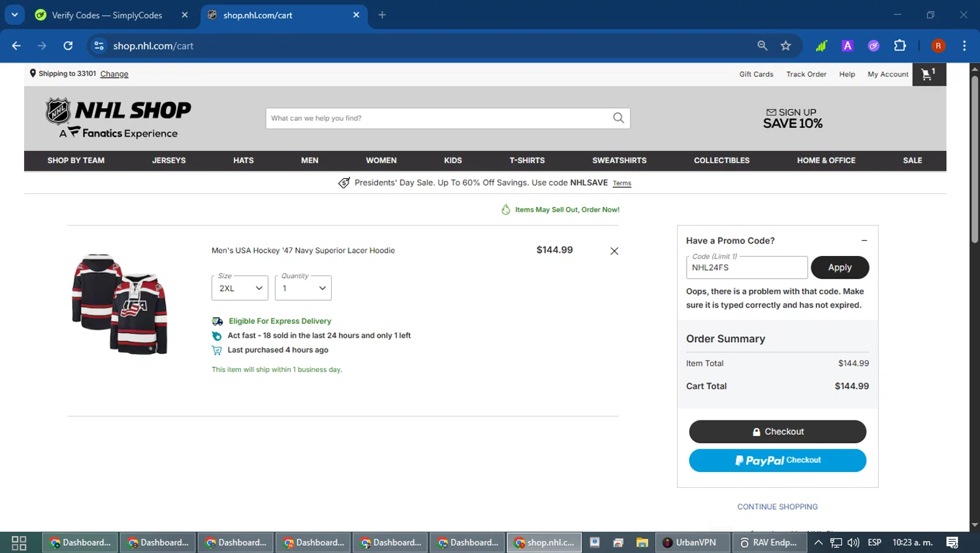Viewport: 980px width, 553px height.
Task: Open a new browser tab
Action: click(382, 15)
